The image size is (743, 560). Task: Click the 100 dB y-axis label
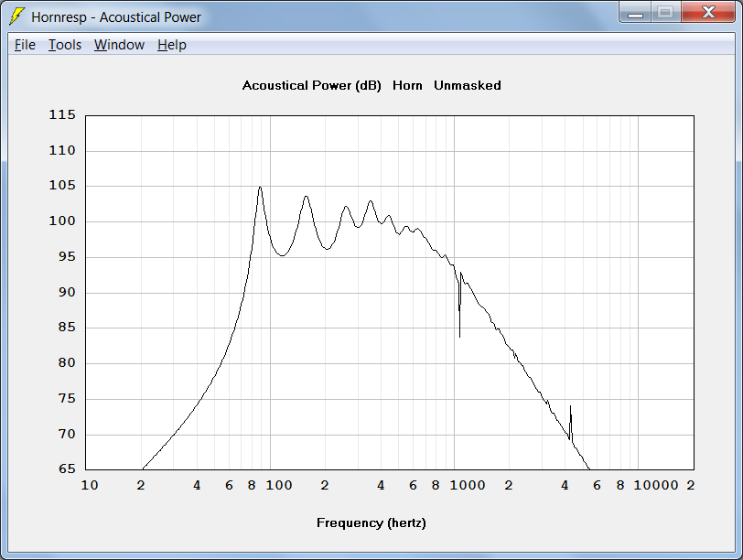click(x=62, y=221)
